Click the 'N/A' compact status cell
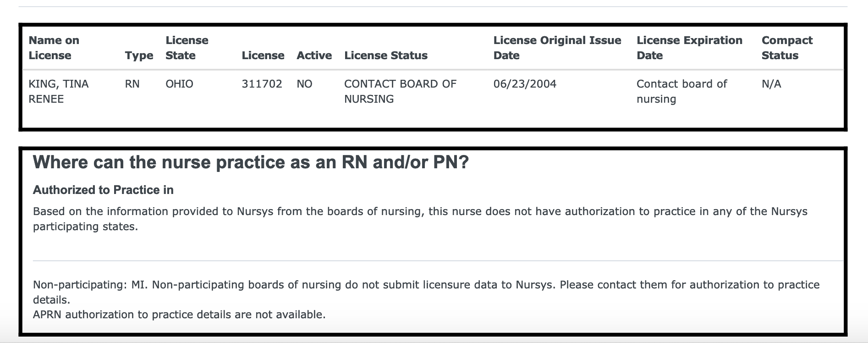Screen dimensions: 868x343 point(771,84)
